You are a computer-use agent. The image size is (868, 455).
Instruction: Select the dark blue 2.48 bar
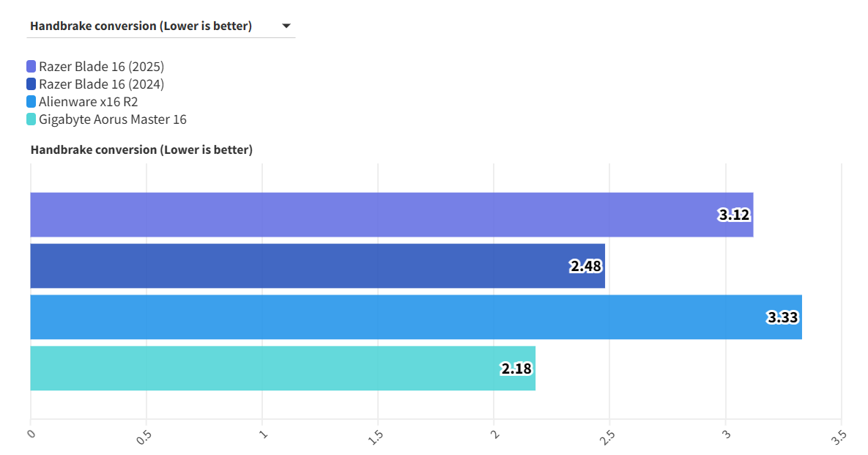click(293, 266)
